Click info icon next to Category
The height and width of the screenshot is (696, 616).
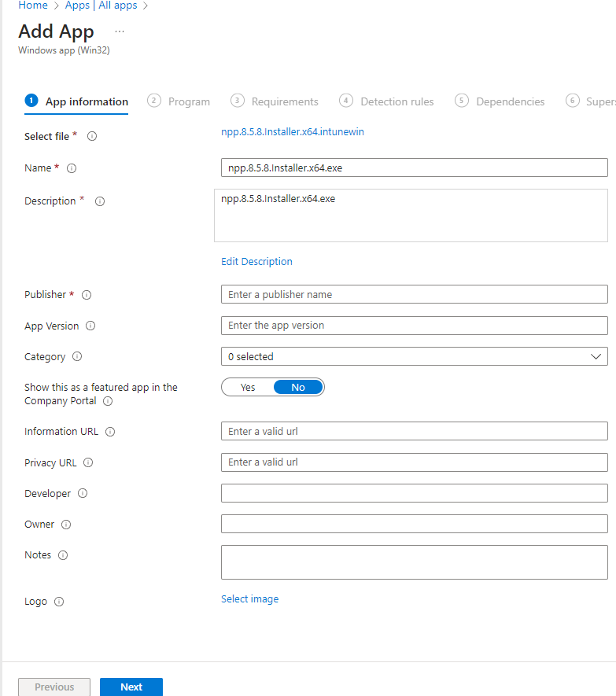(77, 356)
